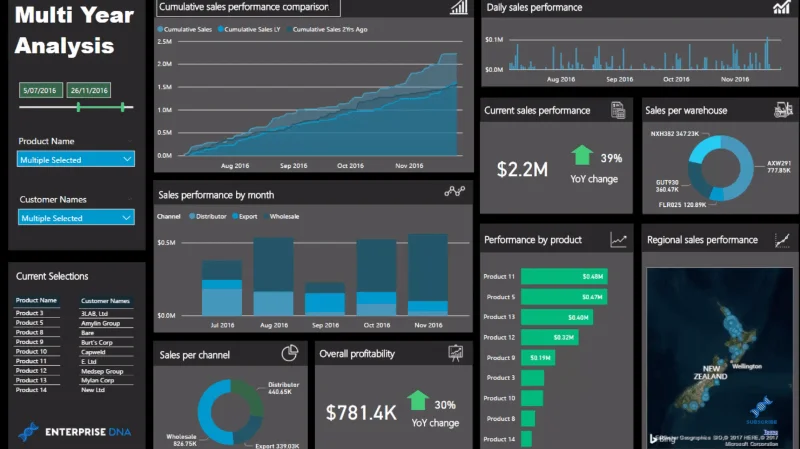Click the start date field 5/07/2016

[x=40, y=90]
